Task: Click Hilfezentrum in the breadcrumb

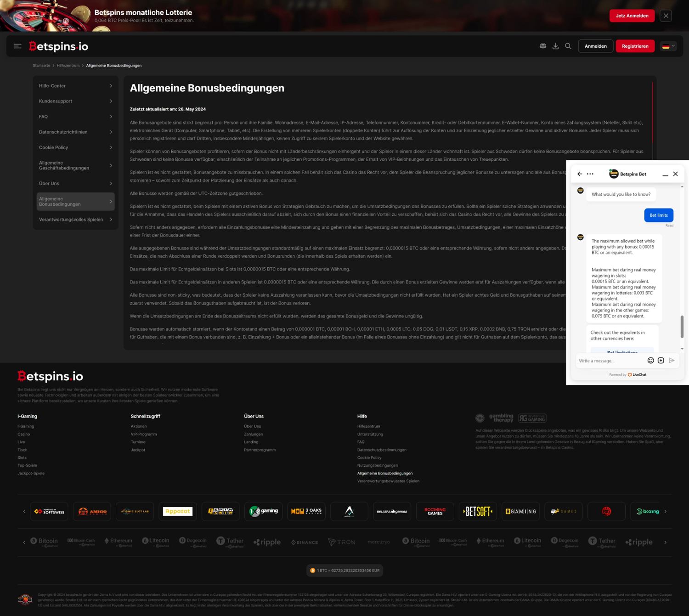Action: [x=68, y=66]
